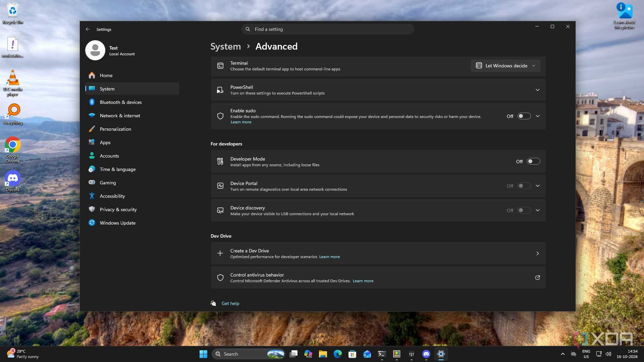Open Windows Update in sidebar
The image size is (644, 362).
point(132,223)
